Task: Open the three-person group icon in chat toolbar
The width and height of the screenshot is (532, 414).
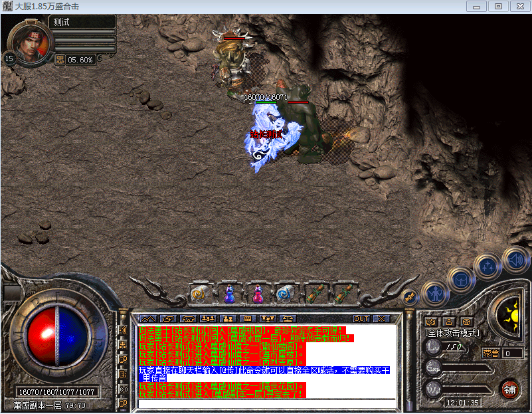Action: point(208,319)
